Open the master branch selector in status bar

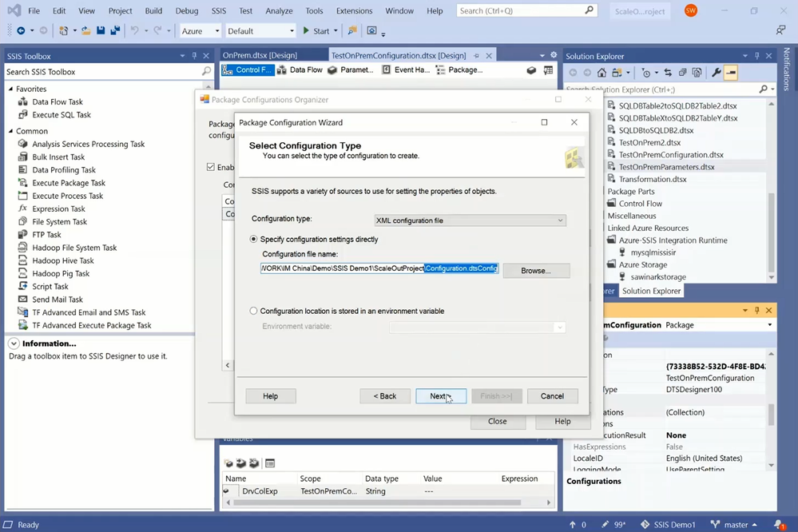[734, 524]
